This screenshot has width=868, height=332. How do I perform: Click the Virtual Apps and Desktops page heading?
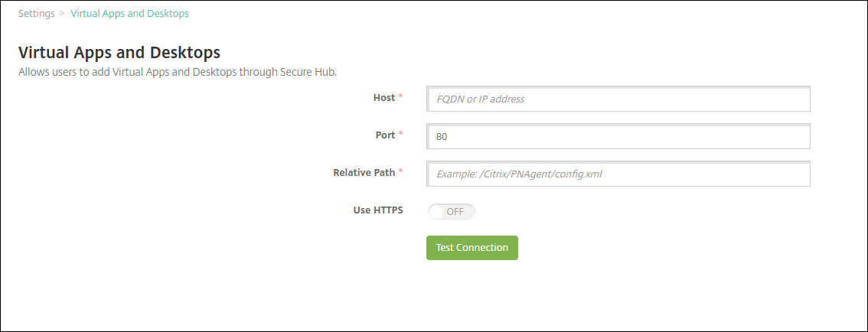(119, 53)
